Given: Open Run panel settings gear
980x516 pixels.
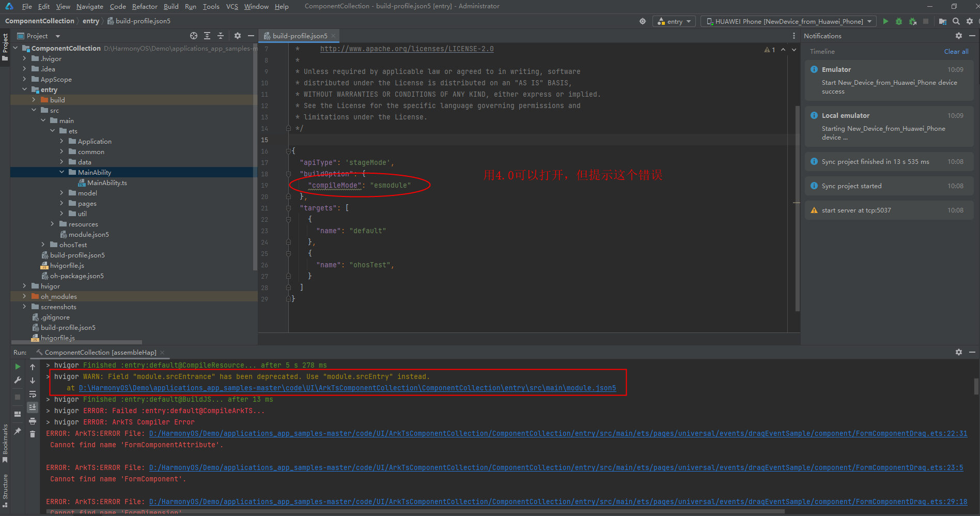Looking at the screenshot, I should [x=959, y=352].
